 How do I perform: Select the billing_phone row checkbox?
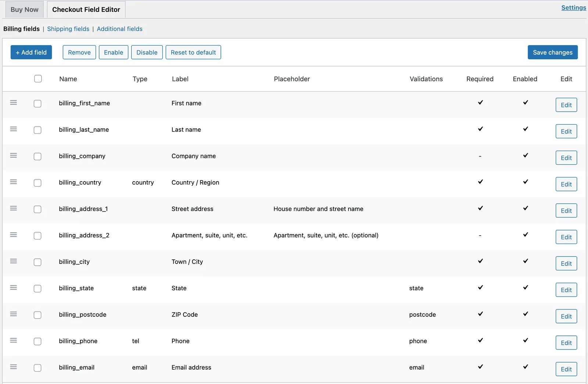[37, 342]
